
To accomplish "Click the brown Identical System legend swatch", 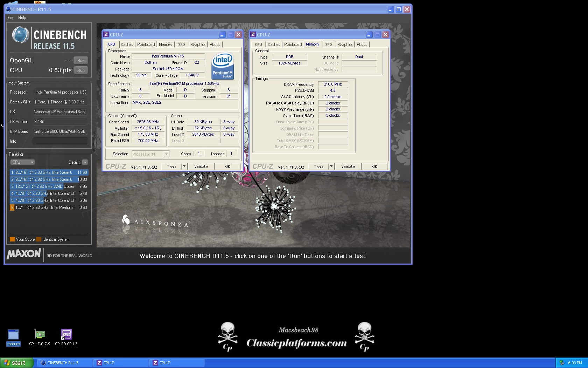I will point(39,239).
